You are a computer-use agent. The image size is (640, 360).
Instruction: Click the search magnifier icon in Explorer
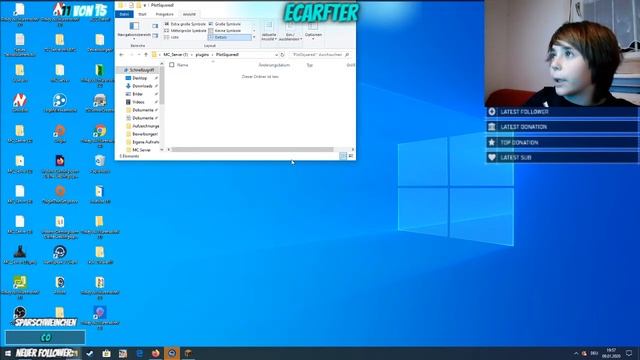pos(347,55)
